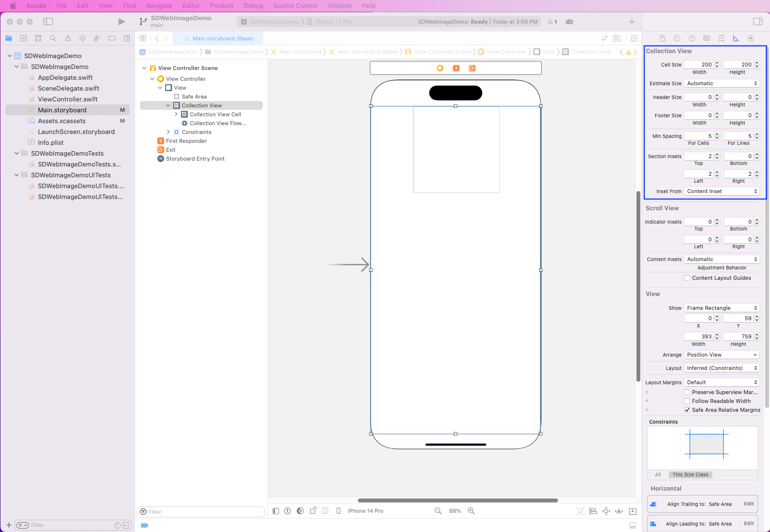The height and width of the screenshot is (532, 770).
Task: Open the Identity inspector
Action: pos(706,38)
